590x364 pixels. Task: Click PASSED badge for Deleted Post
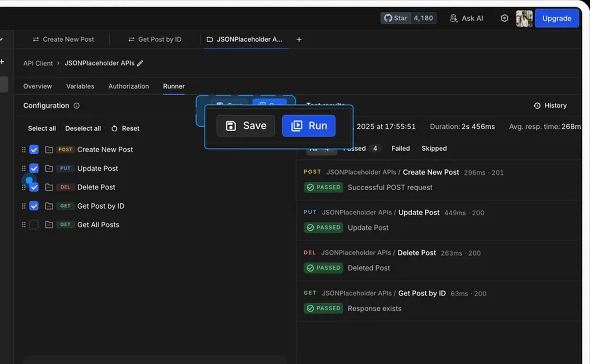pos(323,268)
